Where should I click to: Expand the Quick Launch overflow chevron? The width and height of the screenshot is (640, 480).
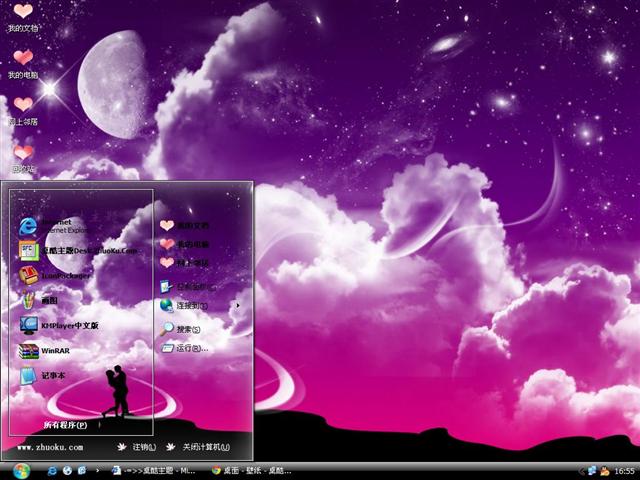97,471
